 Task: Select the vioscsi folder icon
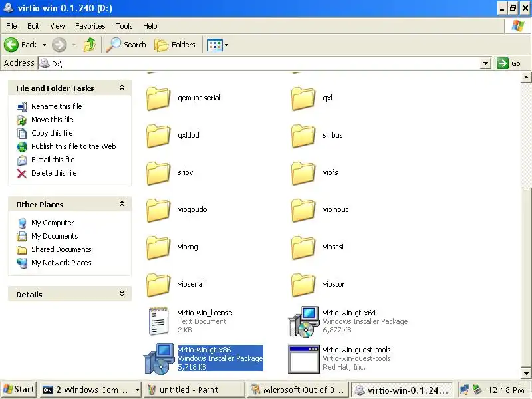[x=303, y=247]
